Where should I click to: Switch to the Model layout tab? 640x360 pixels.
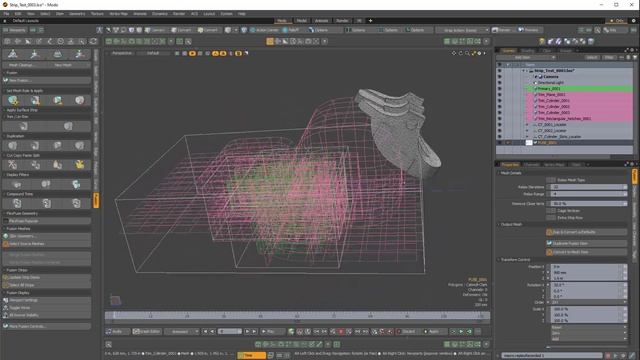(302, 21)
